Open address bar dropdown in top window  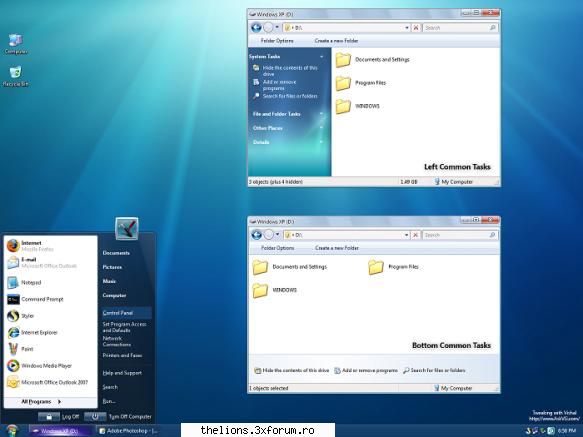407,28
